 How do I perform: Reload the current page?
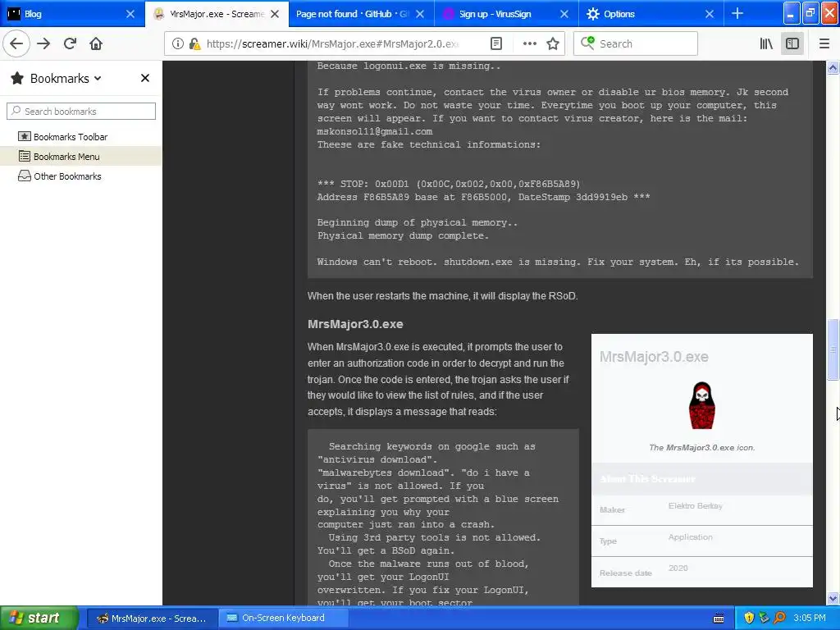pos(70,43)
